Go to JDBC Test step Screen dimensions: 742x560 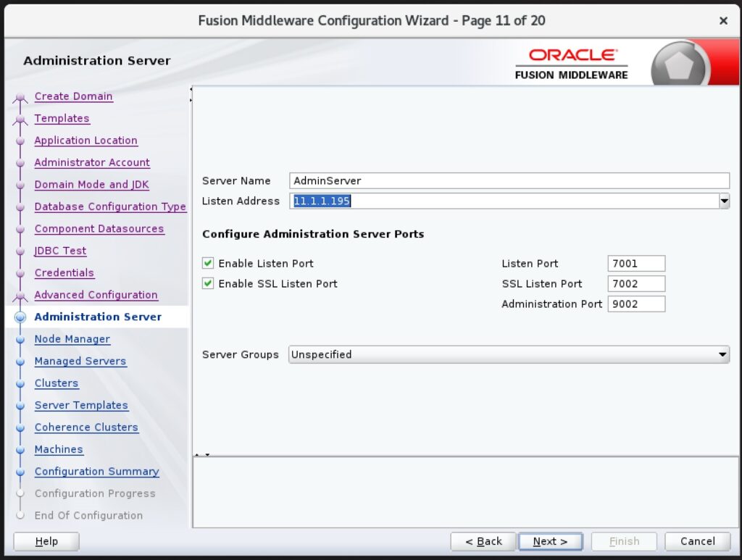coord(60,251)
